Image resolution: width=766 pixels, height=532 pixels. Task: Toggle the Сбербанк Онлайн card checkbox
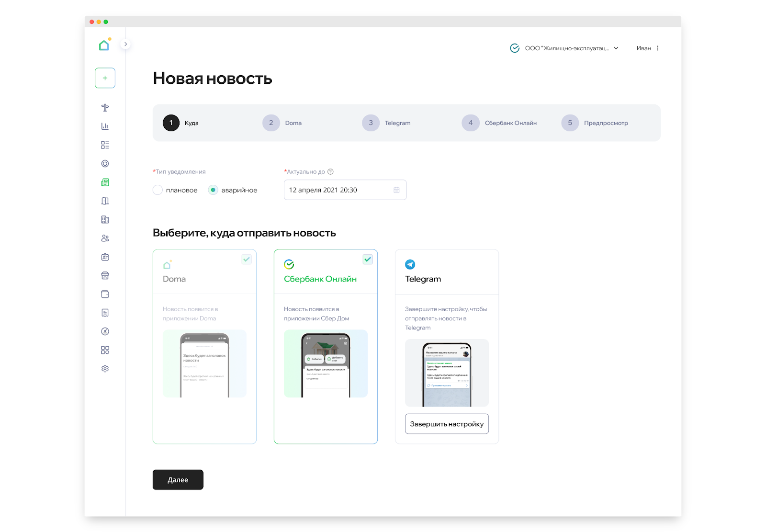pos(368,260)
